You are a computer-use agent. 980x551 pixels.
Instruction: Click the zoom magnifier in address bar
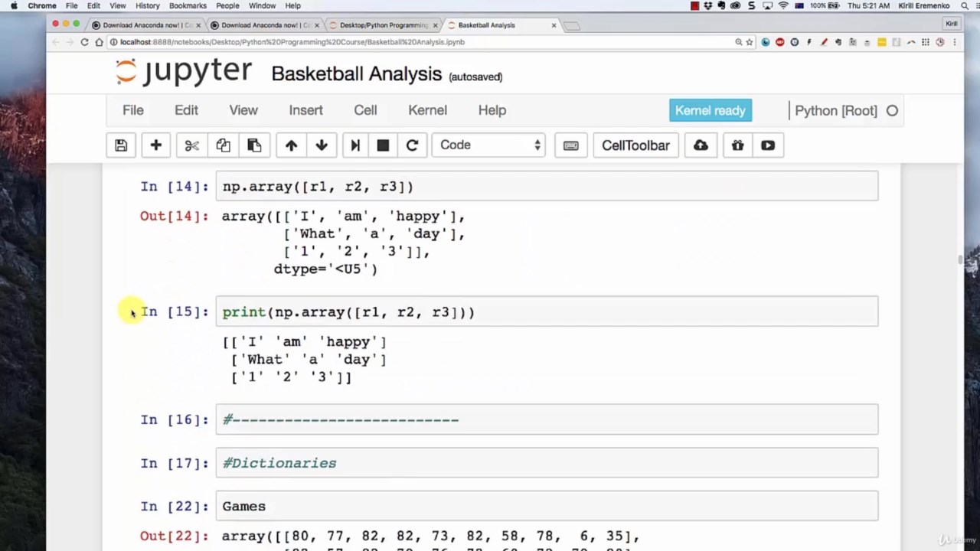738,42
